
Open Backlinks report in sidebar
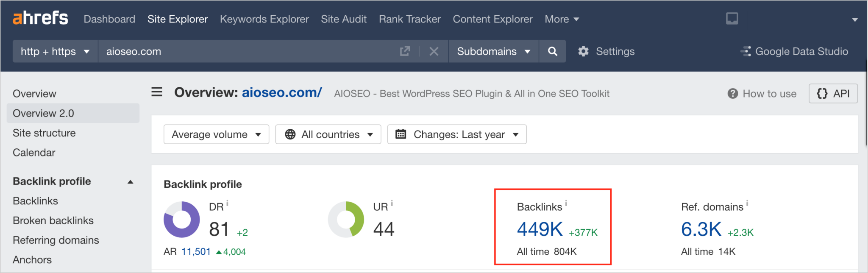click(x=35, y=201)
